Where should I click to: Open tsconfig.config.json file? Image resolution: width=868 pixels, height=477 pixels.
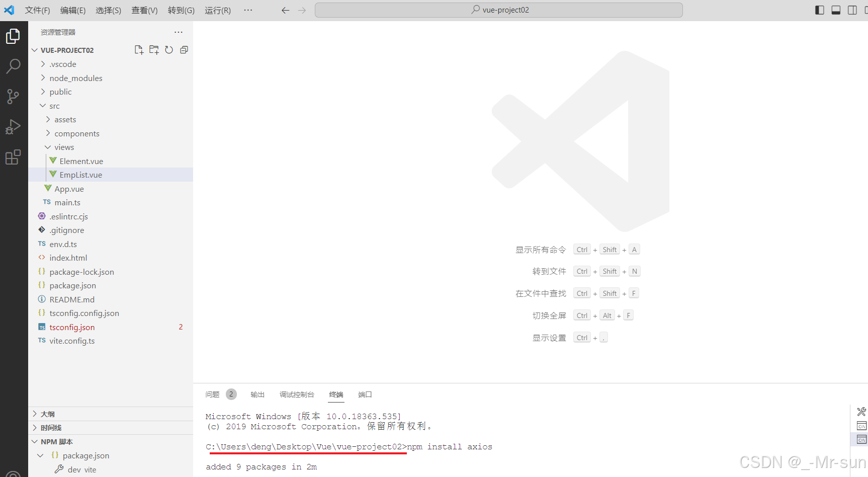coord(111,313)
